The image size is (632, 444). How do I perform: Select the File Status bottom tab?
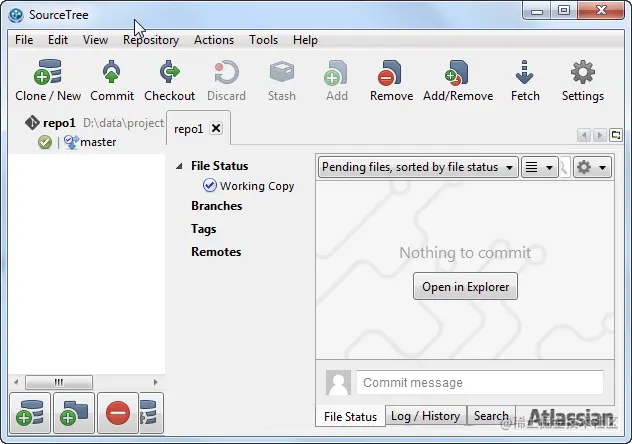point(350,416)
